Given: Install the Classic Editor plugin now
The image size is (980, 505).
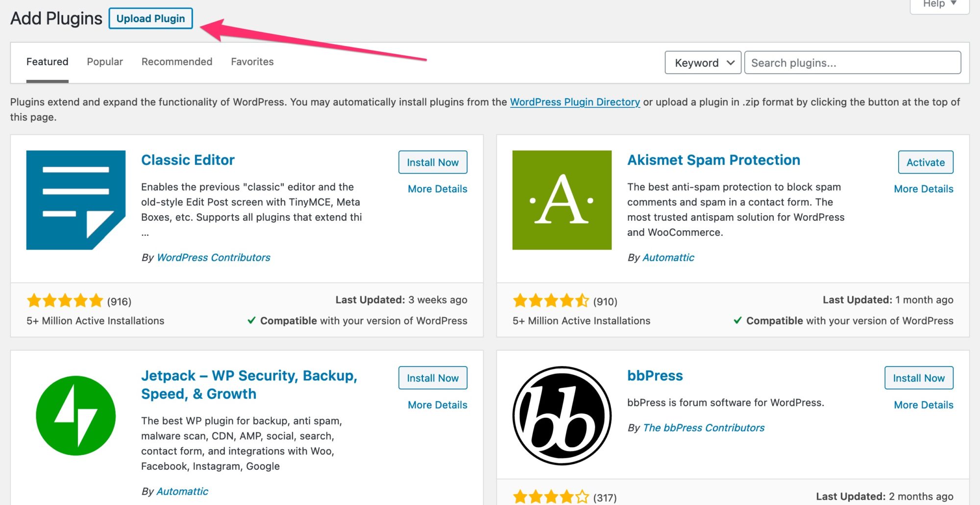Looking at the screenshot, I should (433, 162).
